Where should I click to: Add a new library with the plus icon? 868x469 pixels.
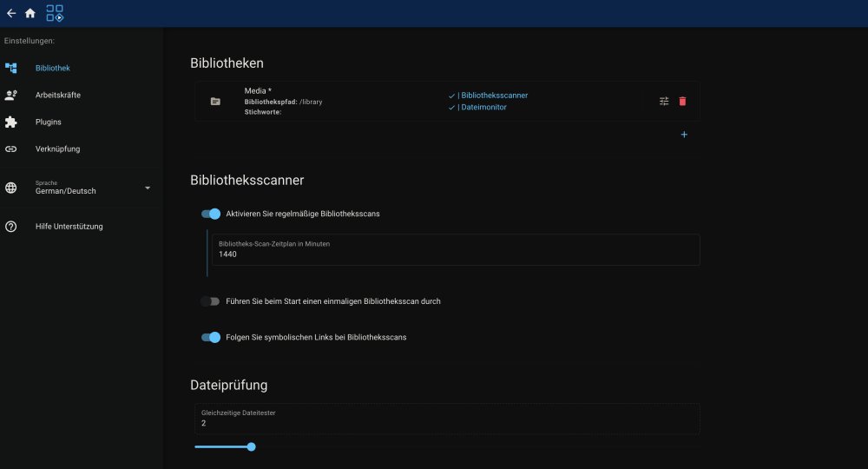(x=684, y=135)
